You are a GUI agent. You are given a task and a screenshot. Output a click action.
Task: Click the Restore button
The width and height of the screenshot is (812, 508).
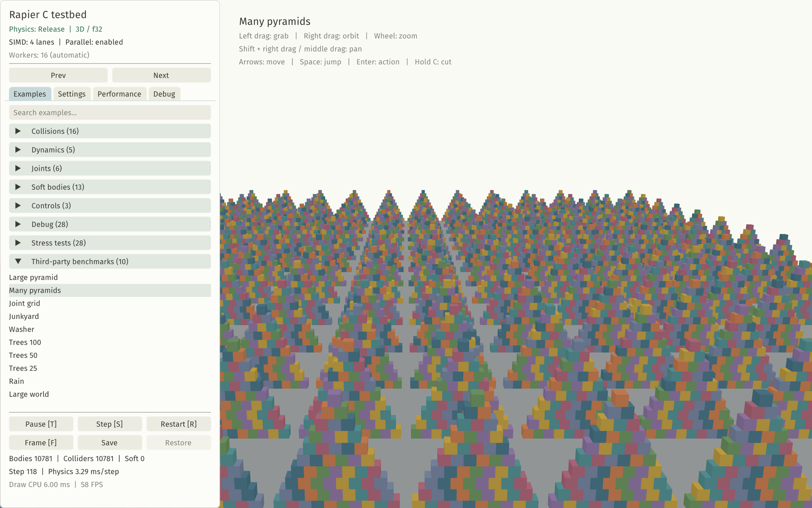[179, 443]
